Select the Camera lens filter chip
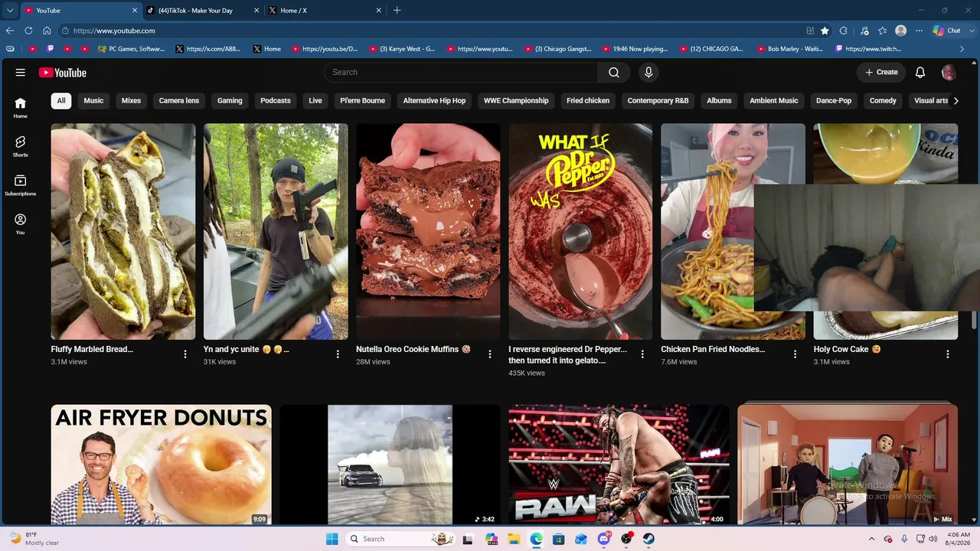This screenshot has width=980, height=551. (179, 100)
